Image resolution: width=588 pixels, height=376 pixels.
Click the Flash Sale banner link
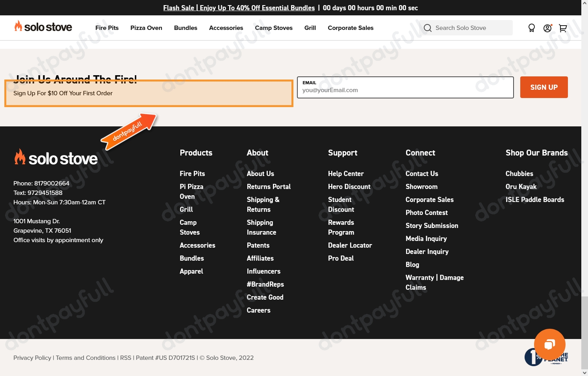click(x=239, y=8)
